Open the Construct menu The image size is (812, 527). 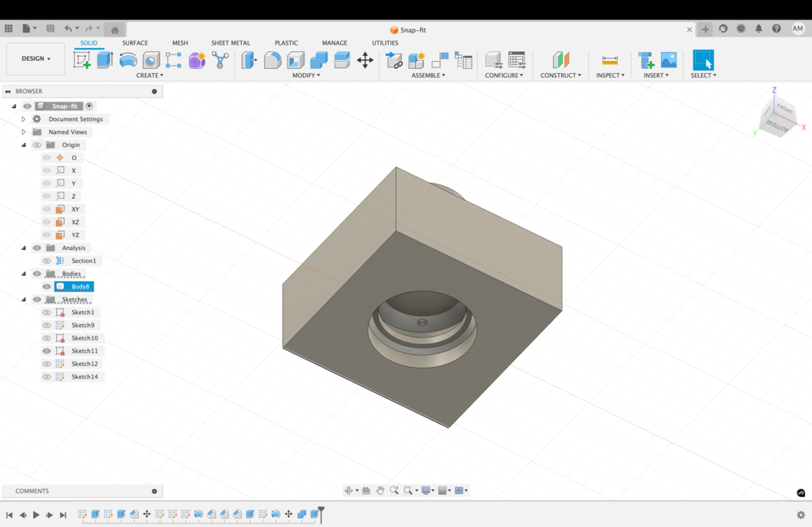(x=560, y=76)
